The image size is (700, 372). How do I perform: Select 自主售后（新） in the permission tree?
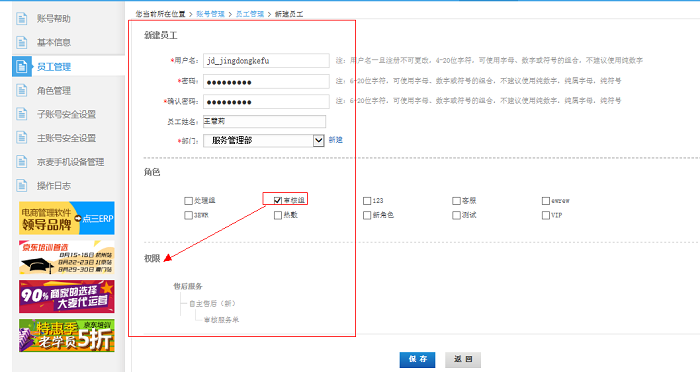tap(212, 303)
